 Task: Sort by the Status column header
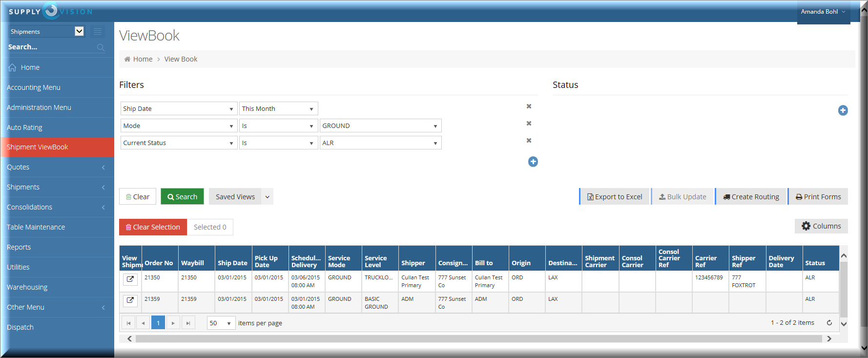[821, 258]
